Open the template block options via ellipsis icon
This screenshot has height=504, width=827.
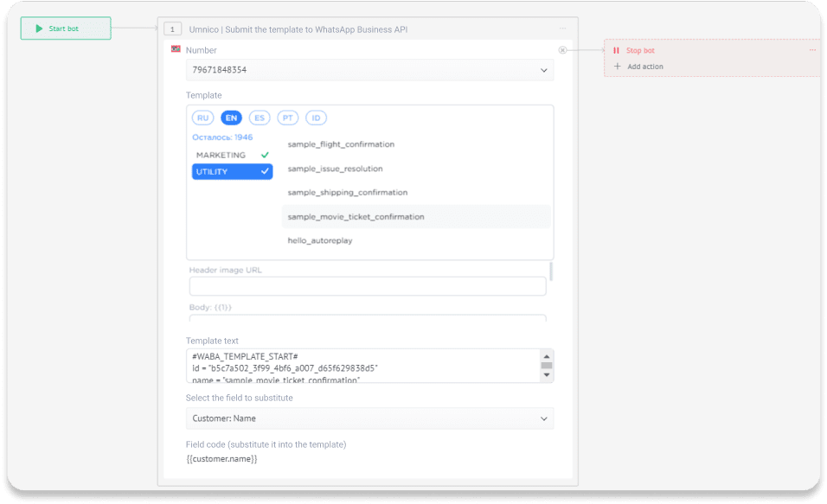[x=564, y=29]
